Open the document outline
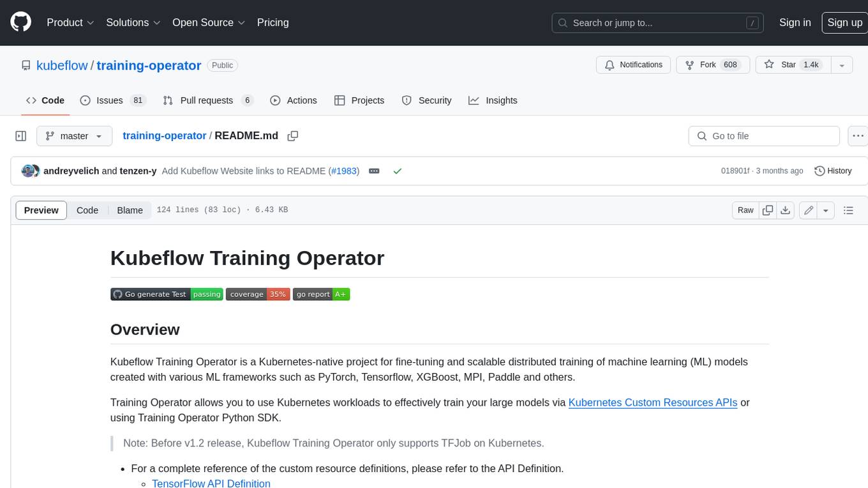 pyautogui.click(x=848, y=210)
